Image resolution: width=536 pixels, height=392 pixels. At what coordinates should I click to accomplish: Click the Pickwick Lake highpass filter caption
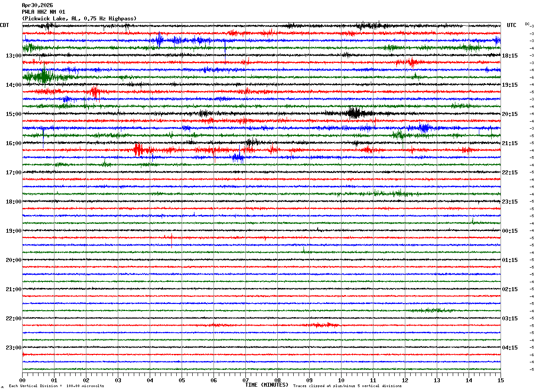79,19
